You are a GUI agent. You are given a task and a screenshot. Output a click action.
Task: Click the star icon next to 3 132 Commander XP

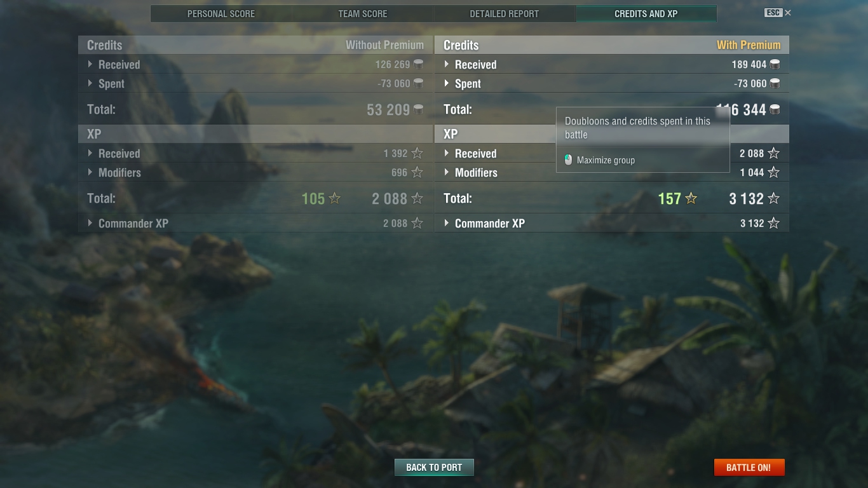coord(773,223)
